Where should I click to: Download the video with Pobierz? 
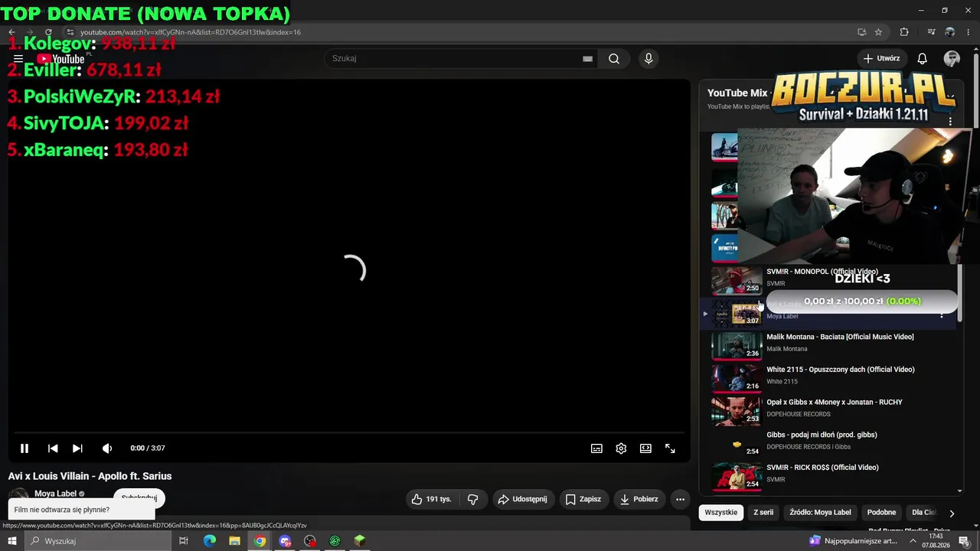(x=639, y=499)
